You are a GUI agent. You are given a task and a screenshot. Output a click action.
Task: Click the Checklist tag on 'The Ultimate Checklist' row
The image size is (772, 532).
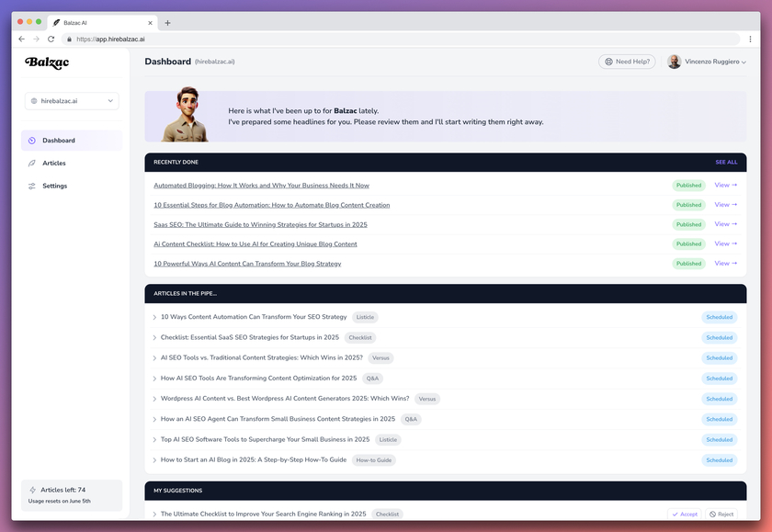pyautogui.click(x=387, y=515)
